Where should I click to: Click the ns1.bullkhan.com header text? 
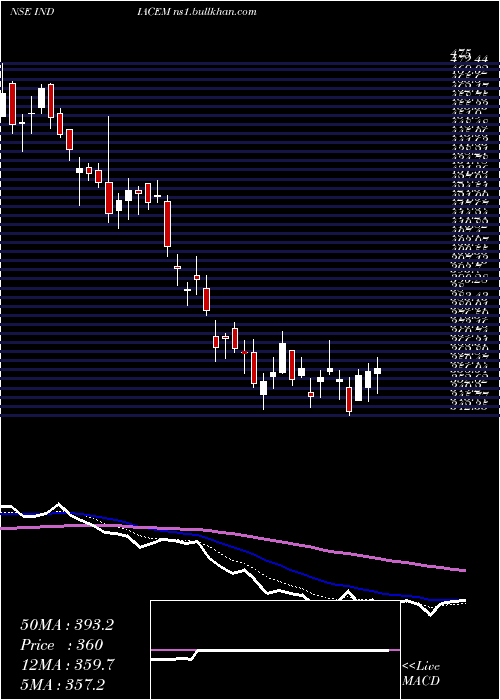click(215, 12)
